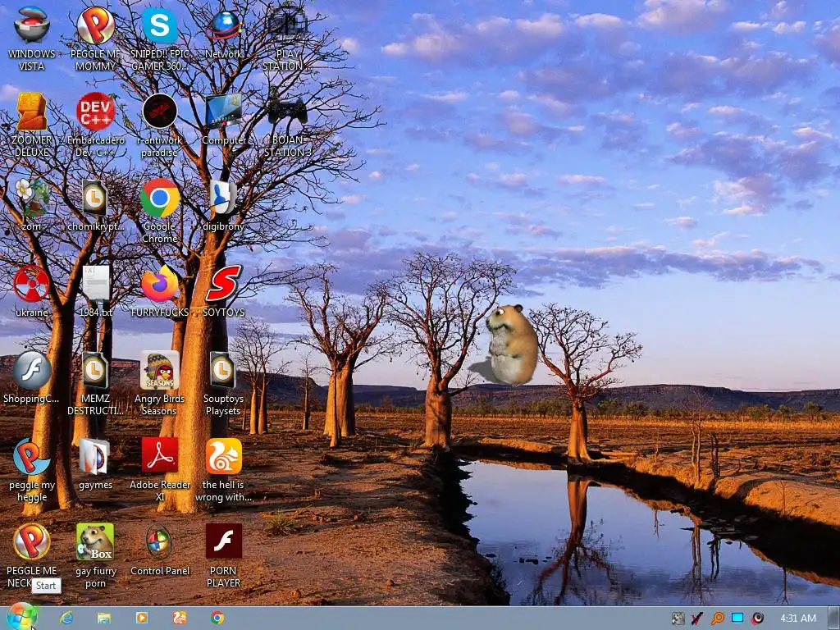Open Internet Explorer from the taskbar
The height and width of the screenshot is (630, 840).
pyautogui.click(x=66, y=619)
